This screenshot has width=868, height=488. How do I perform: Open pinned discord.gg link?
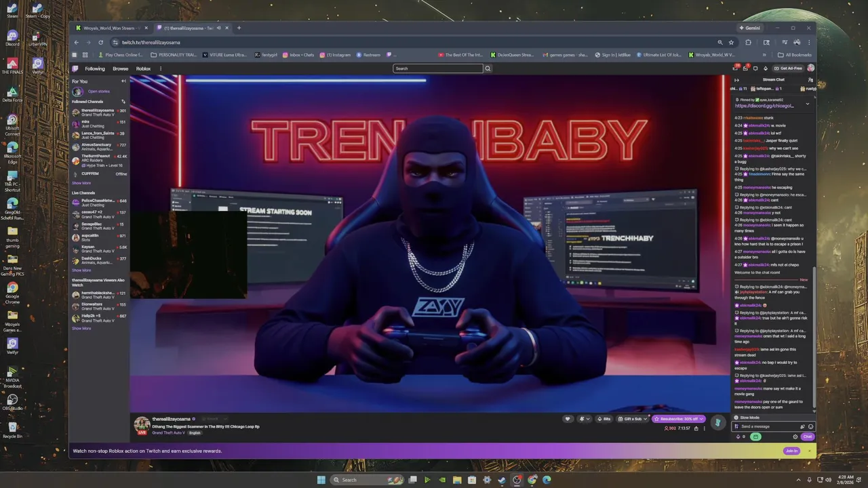(764, 106)
